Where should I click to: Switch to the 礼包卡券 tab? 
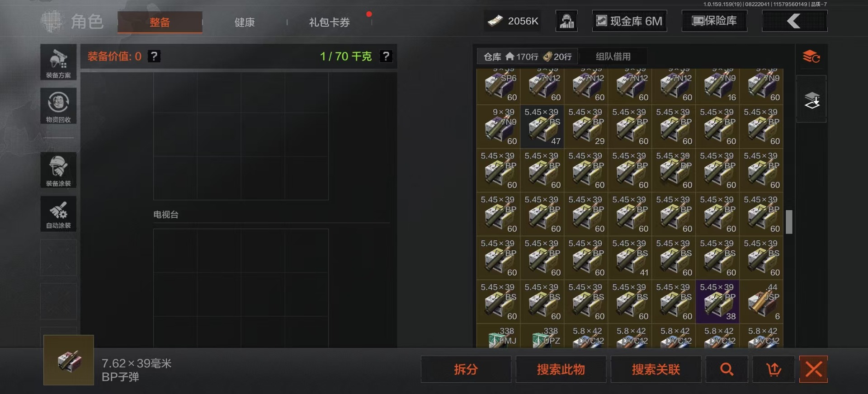330,22
